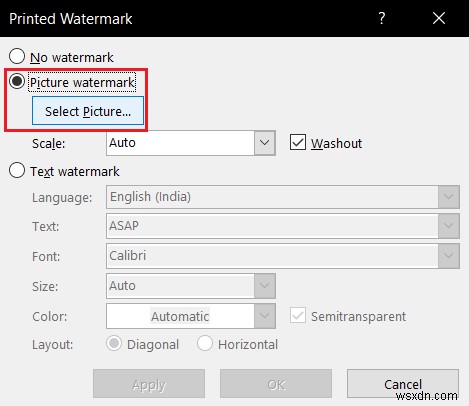
Task: Click the Scale: label
Action: [49, 144]
